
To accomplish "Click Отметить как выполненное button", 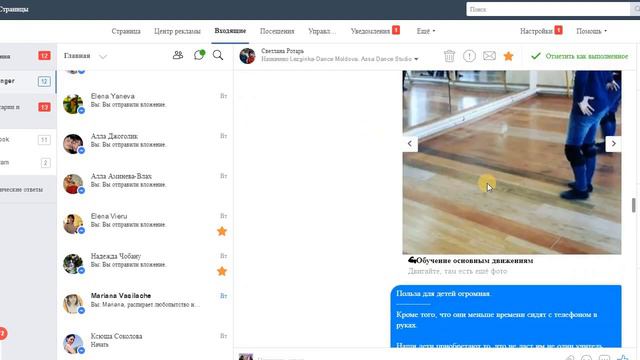I will (x=580, y=56).
